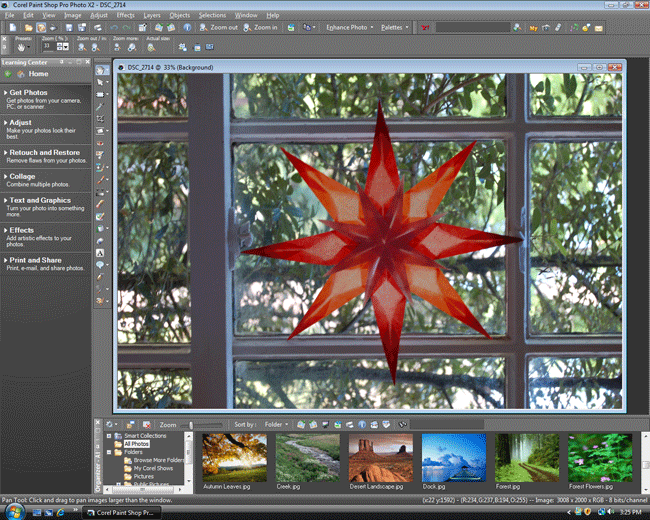Image resolution: width=650 pixels, height=520 pixels.
Task: Select the Pan tool in tools toolbar
Action: pos(100,70)
